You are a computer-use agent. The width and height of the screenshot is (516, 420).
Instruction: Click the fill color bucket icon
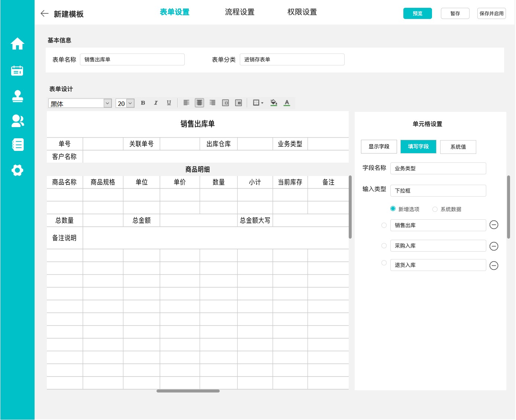point(274,103)
